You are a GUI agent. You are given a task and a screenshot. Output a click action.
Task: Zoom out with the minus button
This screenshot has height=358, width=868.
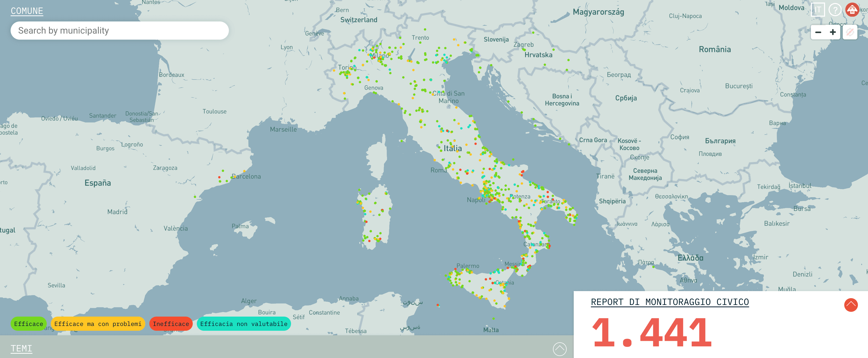[818, 32]
